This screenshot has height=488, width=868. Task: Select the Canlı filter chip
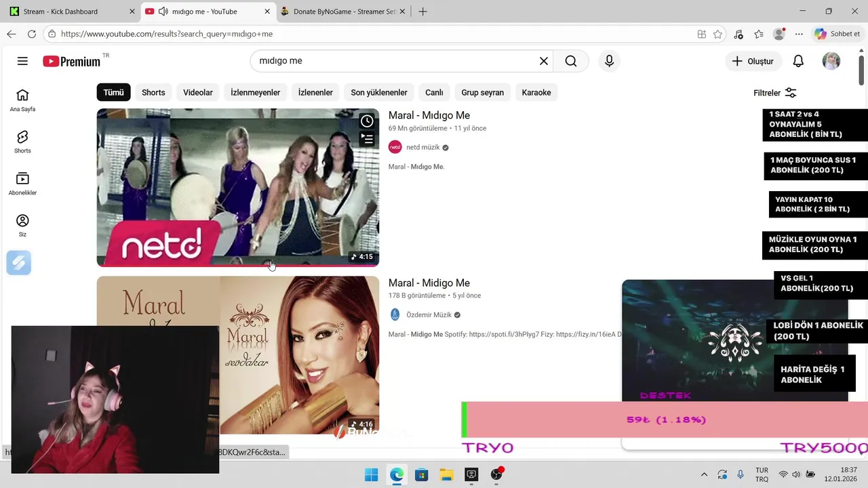(x=434, y=92)
